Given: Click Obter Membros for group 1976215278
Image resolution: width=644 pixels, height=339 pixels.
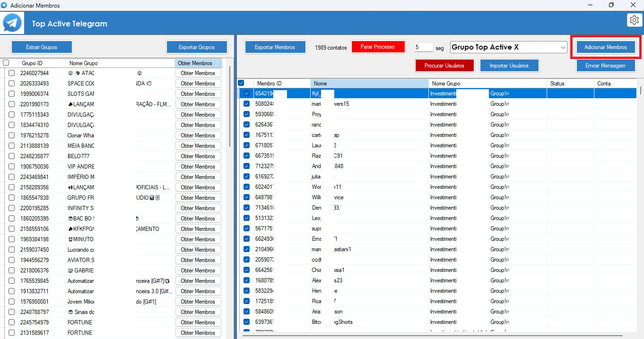Looking at the screenshot, I should 198,136.
